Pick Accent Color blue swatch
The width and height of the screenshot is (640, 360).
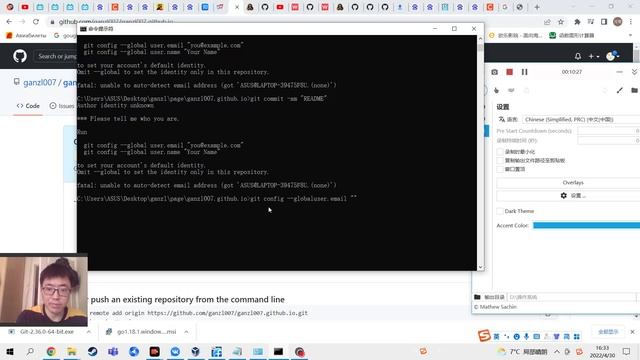tap(586, 225)
